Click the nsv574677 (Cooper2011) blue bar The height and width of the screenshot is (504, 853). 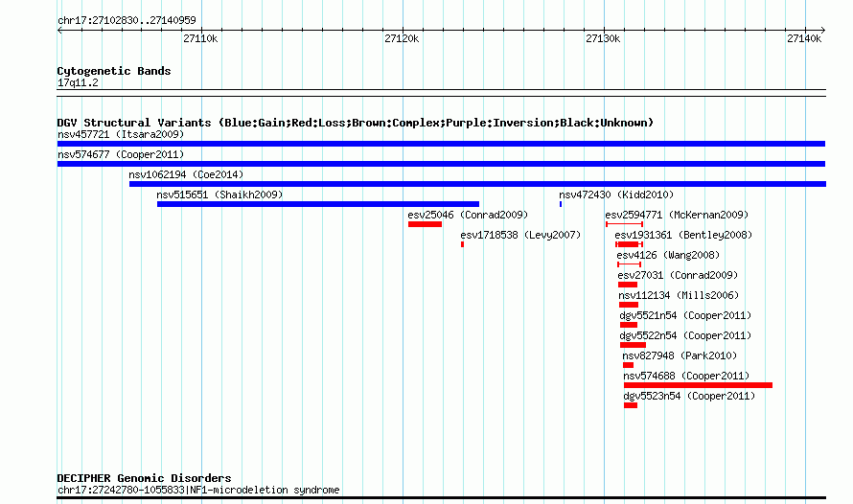(441, 164)
